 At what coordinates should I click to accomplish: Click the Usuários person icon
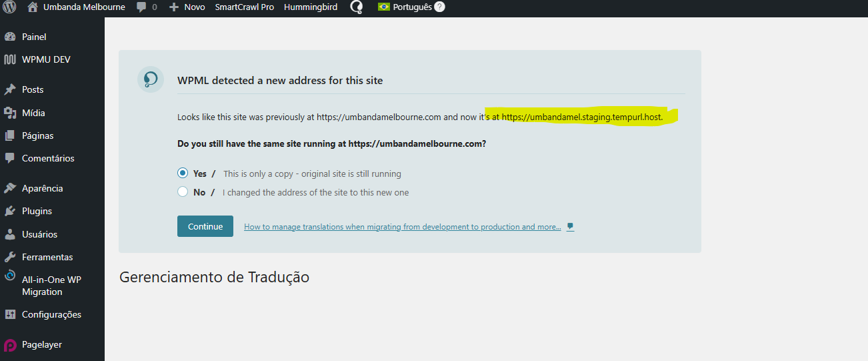pos(10,234)
